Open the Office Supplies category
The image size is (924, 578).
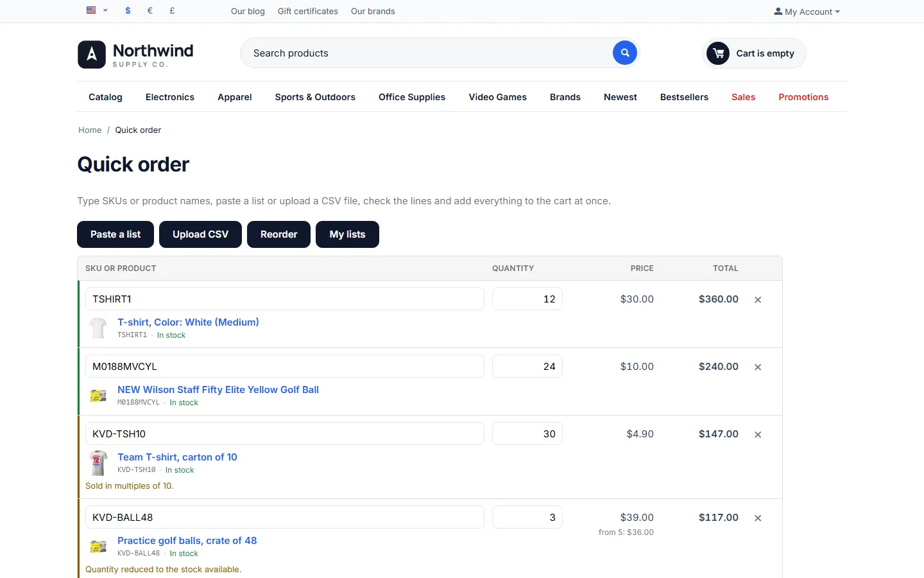pos(412,97)
